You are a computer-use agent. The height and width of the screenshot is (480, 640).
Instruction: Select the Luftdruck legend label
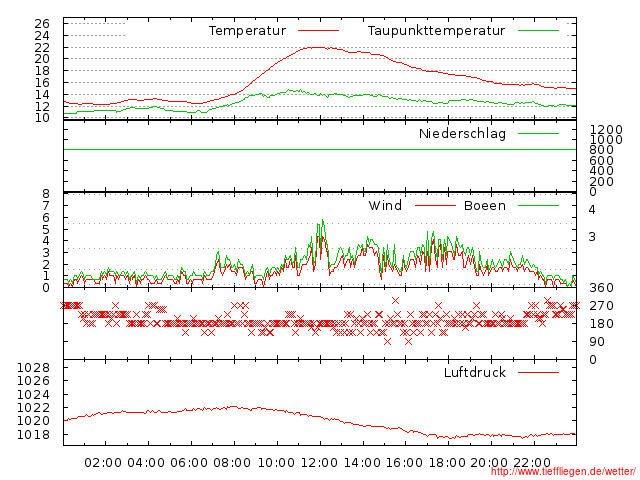point(475,372)
